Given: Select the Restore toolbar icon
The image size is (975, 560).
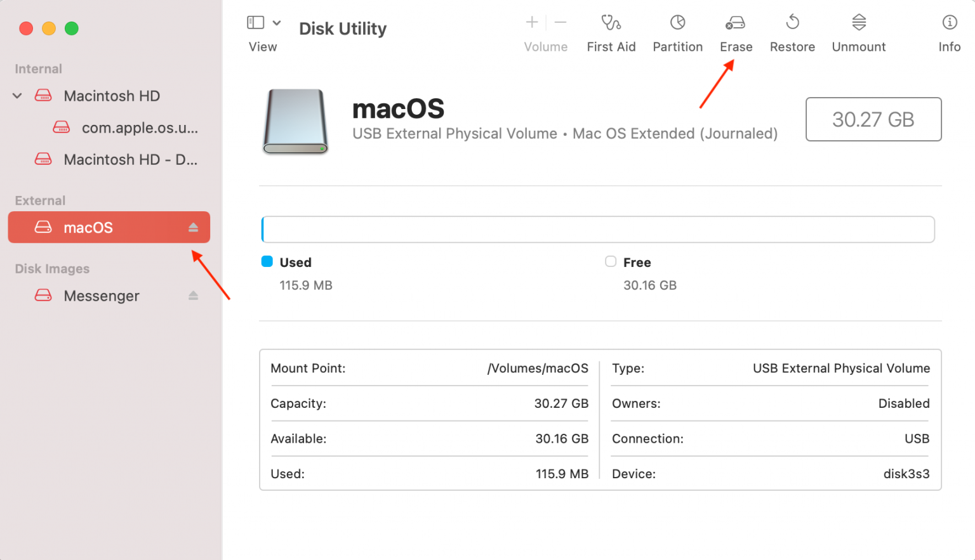Looking at the screenshot, I should click(792, 32).
